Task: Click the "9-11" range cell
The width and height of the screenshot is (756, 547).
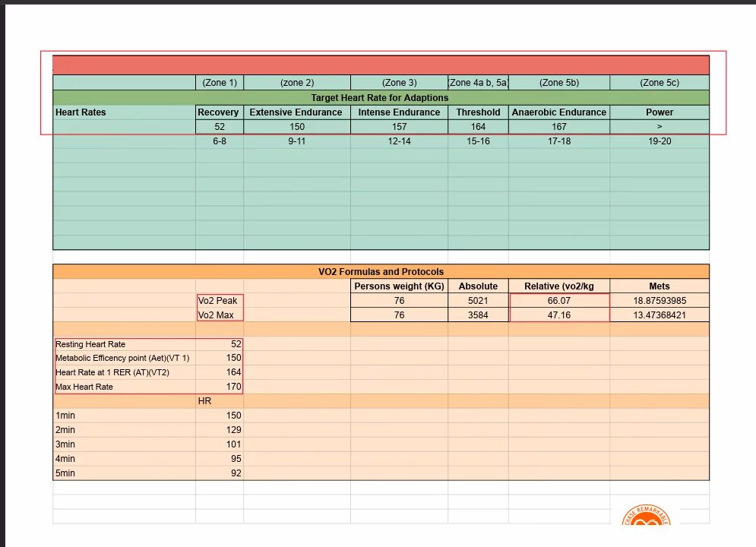Action: tap(297, 141)
